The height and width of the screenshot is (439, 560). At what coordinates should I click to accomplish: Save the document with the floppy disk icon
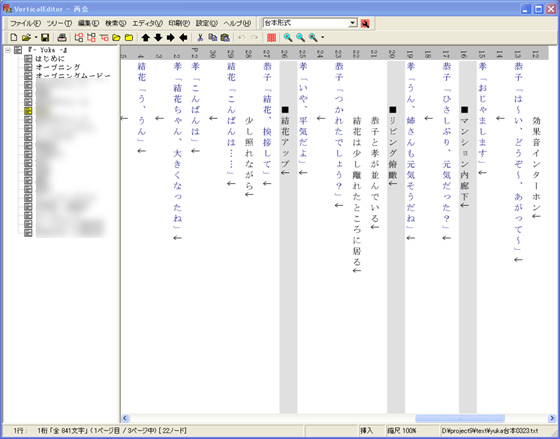click(45, 37)
